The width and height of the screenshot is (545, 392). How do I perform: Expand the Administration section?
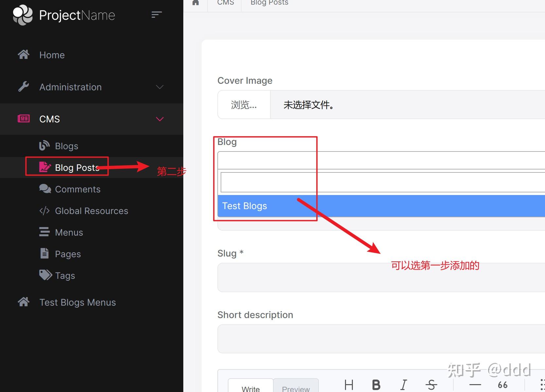[159, 87]
